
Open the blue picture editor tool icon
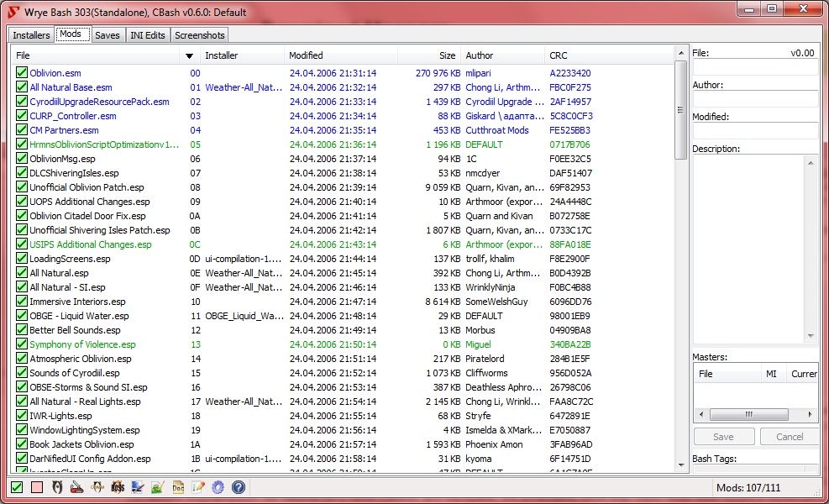click(x=138, y=487)
